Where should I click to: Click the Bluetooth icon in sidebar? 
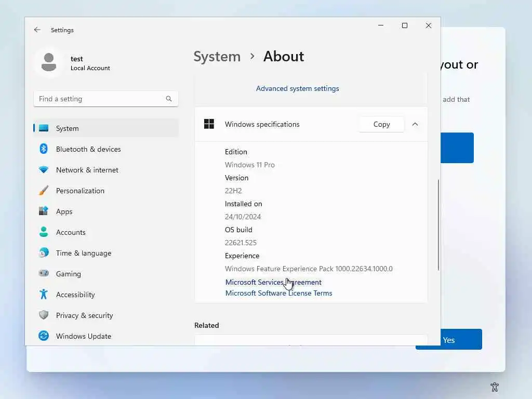pyautogui.click(x=44, y=149)
